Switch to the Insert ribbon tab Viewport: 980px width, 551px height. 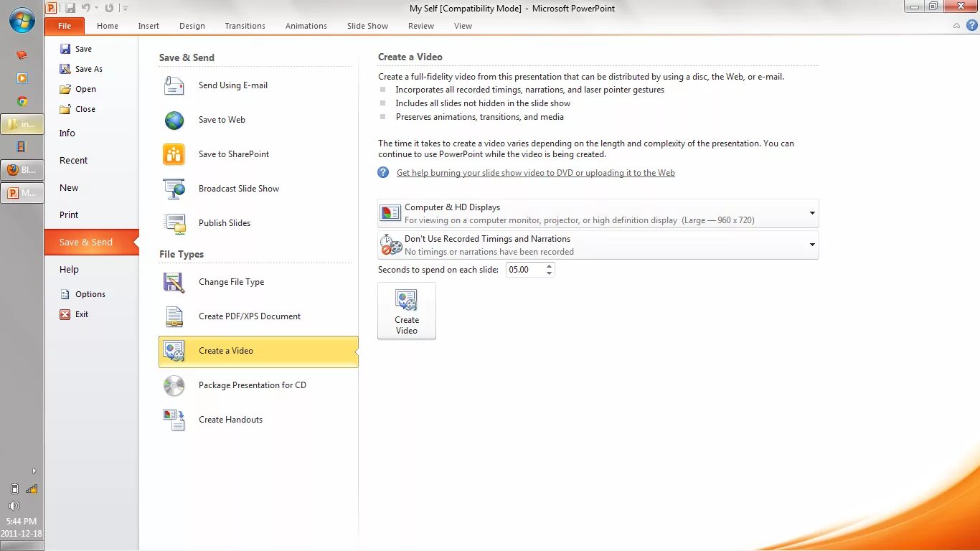point(149,26)
